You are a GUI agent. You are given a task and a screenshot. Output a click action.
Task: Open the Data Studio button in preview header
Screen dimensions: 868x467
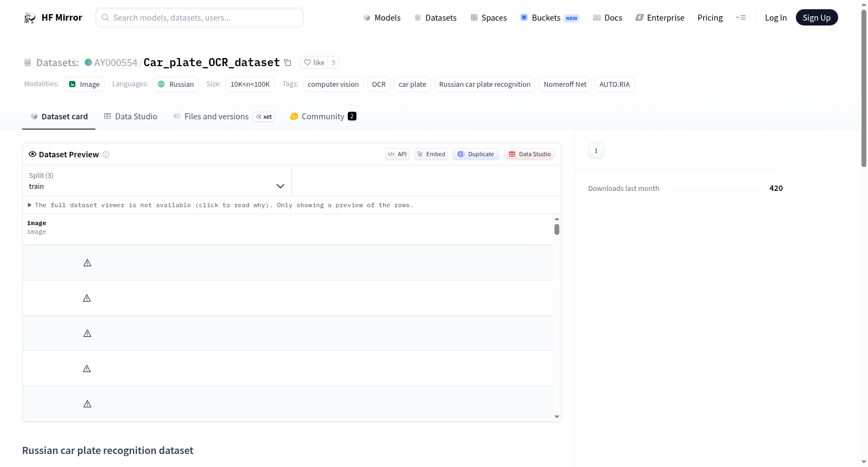(x=529, y=154)
